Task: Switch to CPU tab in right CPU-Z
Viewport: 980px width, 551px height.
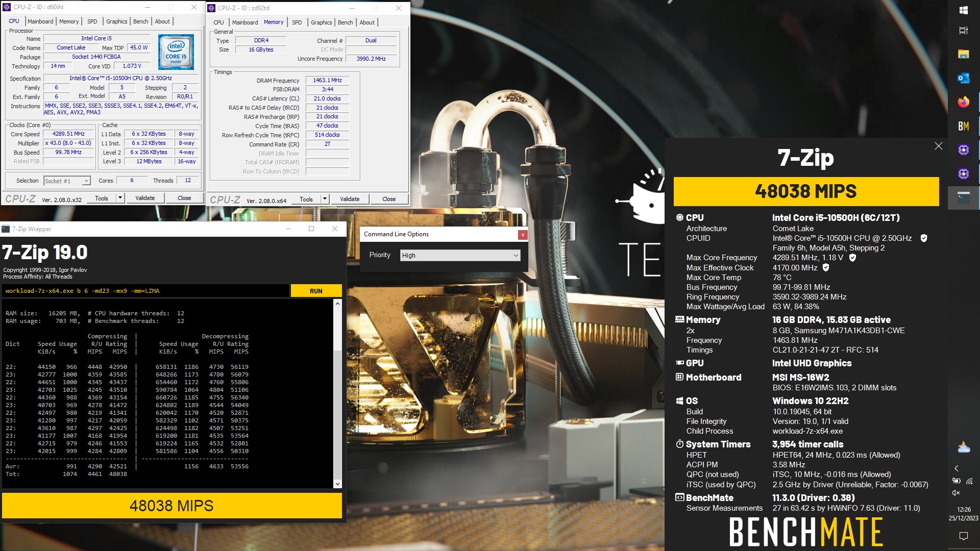Action: coord(218,22)
